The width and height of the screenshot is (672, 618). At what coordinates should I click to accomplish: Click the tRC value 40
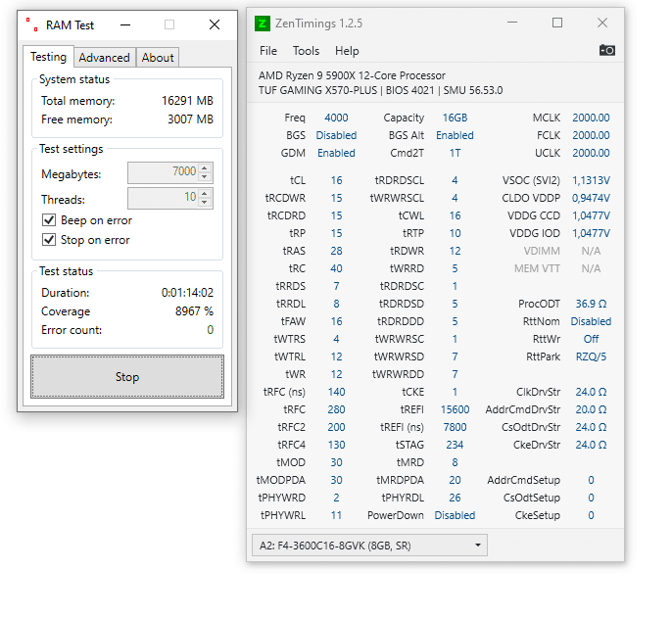coord(336,268)
